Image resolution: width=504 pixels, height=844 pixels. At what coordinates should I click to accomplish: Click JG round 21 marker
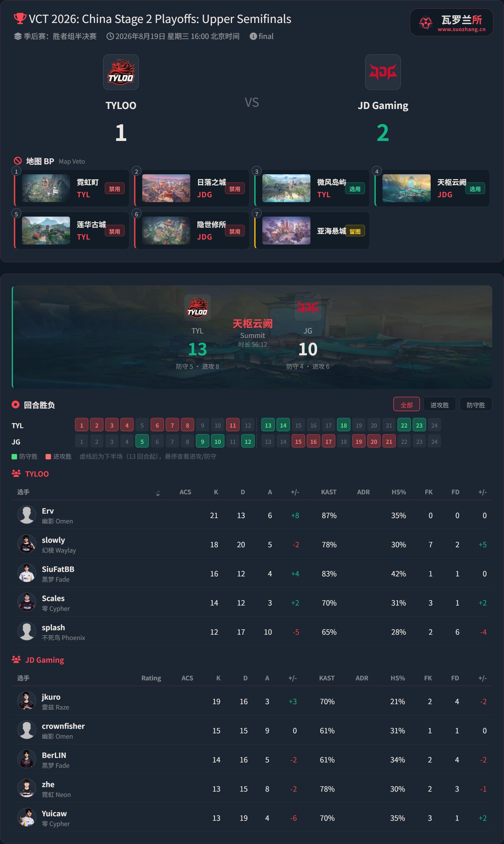[x=389, y=442]
